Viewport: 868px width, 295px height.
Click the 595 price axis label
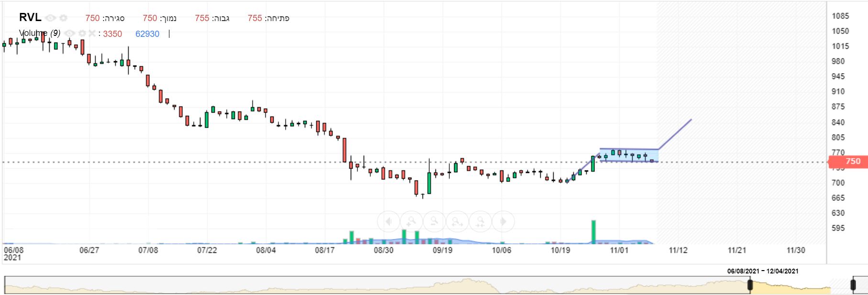click(838, 228)
